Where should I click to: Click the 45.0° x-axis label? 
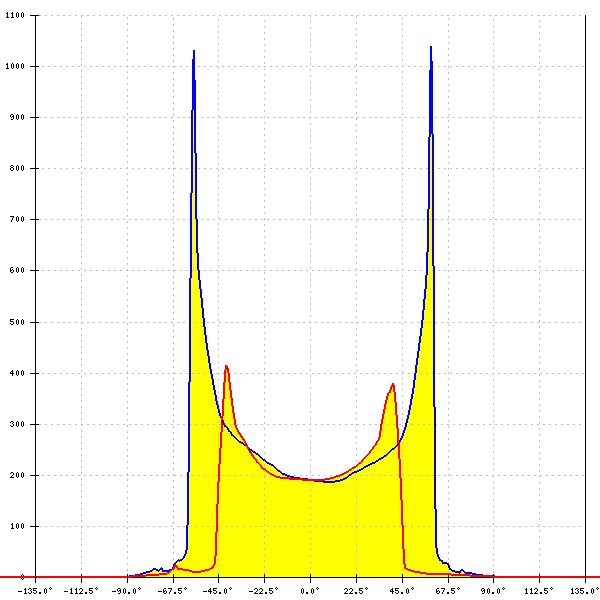(x=402, y=591)
